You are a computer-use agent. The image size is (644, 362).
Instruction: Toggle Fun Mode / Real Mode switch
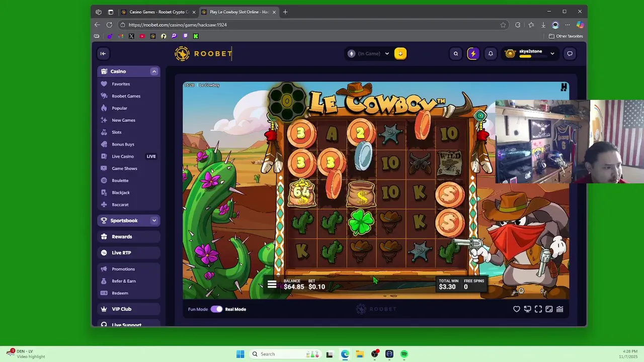point(216,309)
